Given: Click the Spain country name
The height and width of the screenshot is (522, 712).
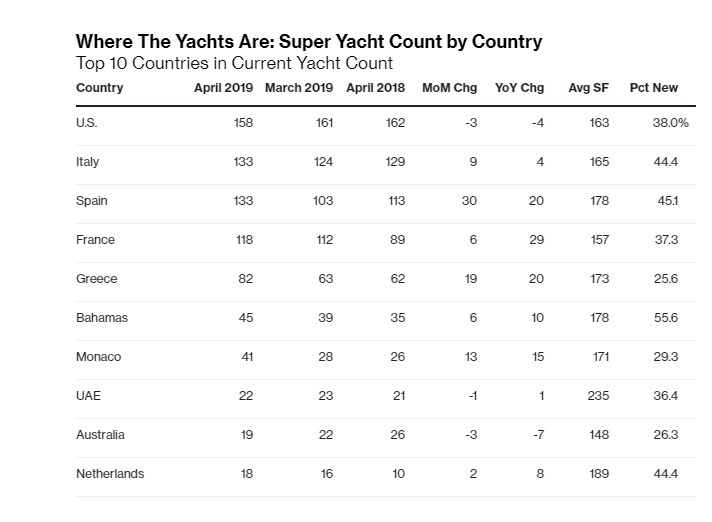Looking at the screenshot, I should [92, 201].
